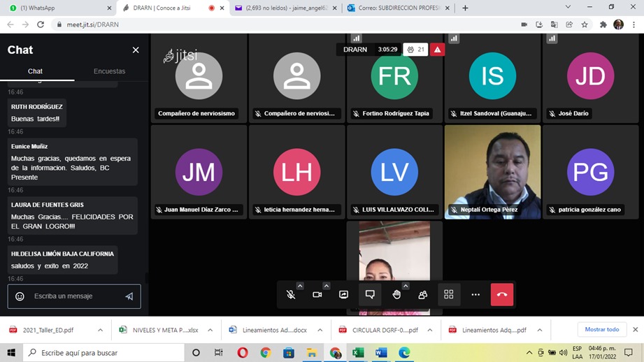Screen dimensions: 644x362
Task: Open the Chrome extensions puzzle icon
Action: click(x=603, y=24)
